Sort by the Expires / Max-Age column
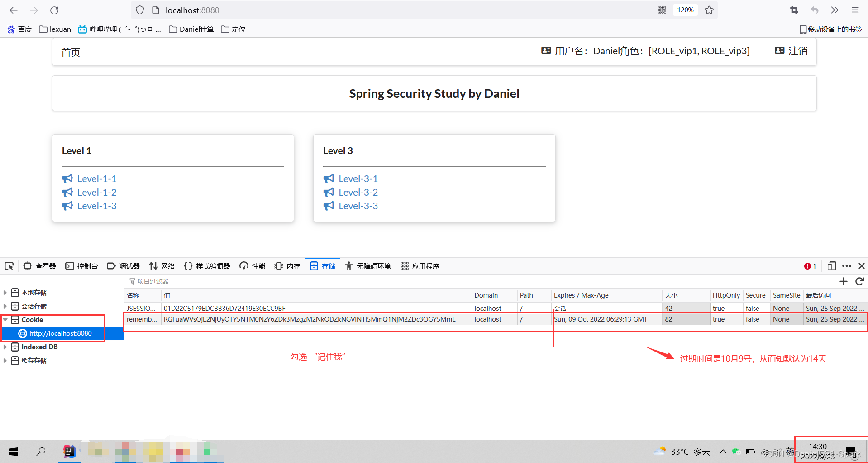This screenshot has width=868, height=463. pos(607,295)
